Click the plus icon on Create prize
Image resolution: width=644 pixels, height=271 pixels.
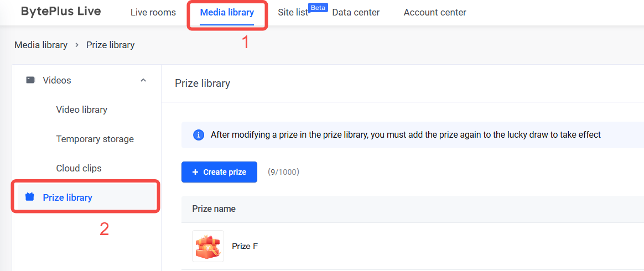point(195,172)
